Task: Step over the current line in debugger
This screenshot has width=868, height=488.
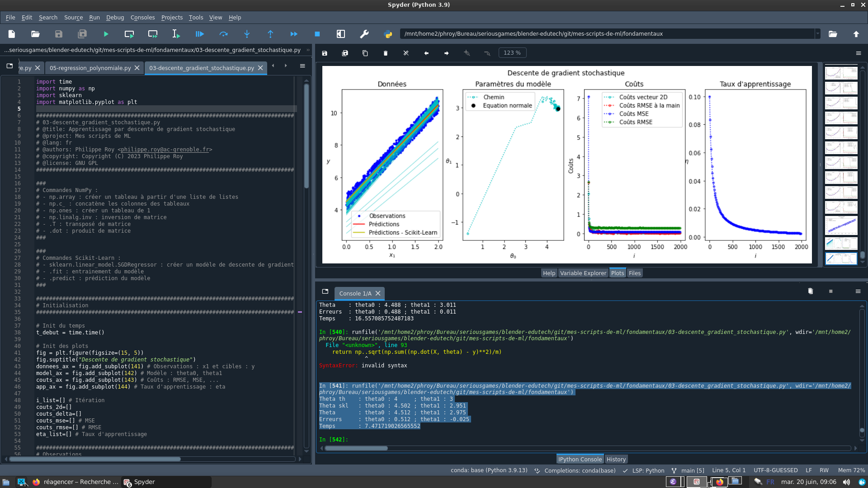Action: 223,34
